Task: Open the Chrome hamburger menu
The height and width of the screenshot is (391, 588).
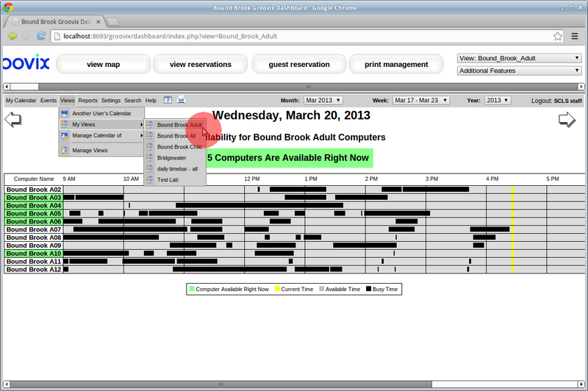Action: (x=575, y=36)
